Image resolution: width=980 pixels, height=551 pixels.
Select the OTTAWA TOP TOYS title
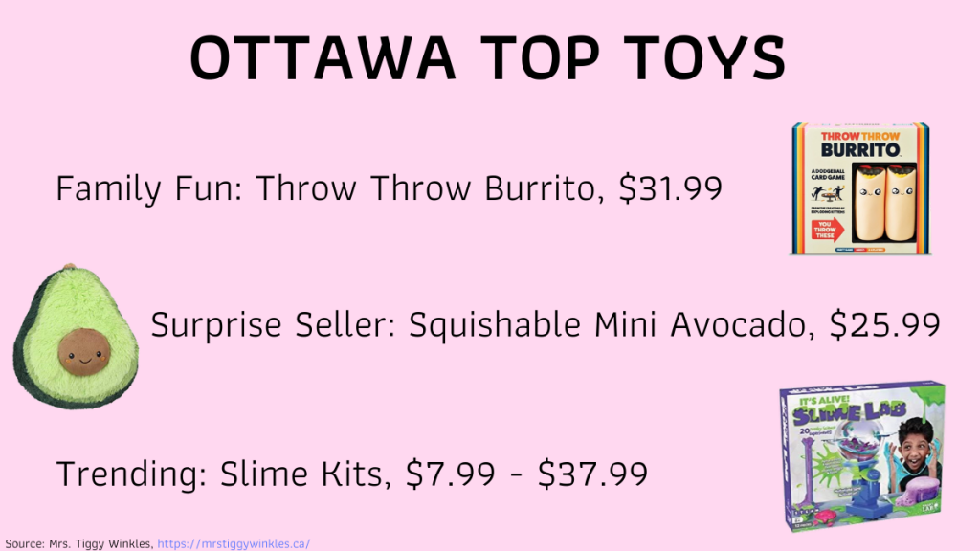(488, 57)
